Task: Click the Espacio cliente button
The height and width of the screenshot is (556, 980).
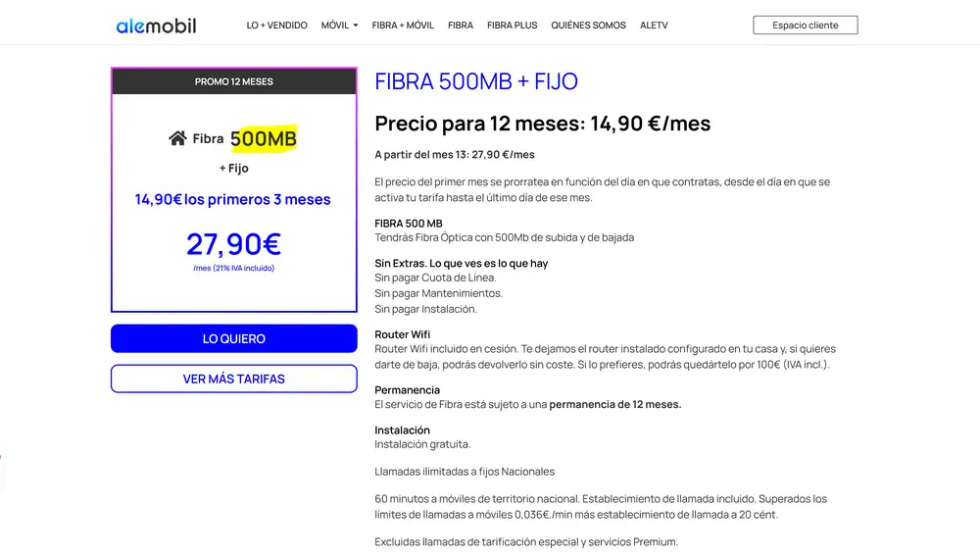Action: pyautogui.click(x=805, y=25)
